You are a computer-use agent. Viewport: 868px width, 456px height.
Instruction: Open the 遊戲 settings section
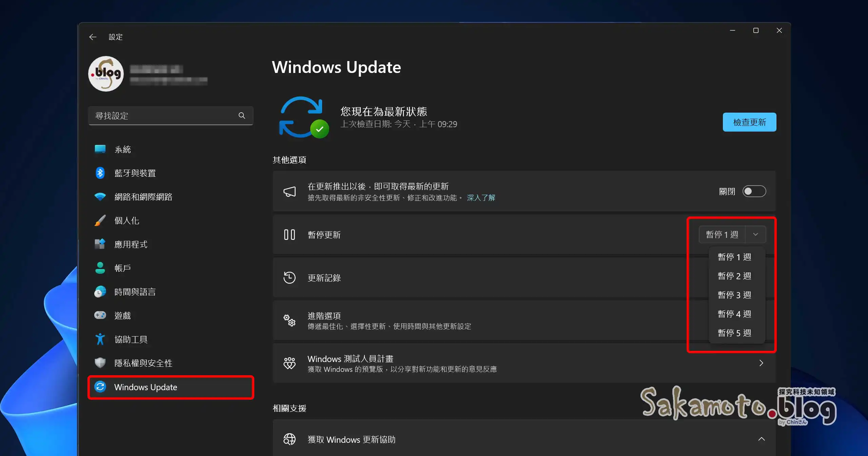coord(123,315)
